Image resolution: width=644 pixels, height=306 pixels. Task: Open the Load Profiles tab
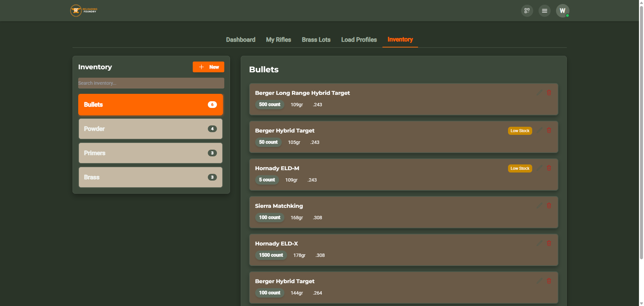(359, 40)
